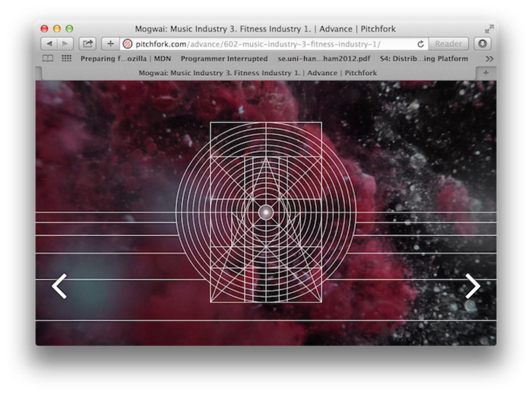Go forward with the Safari forward arrow
Image resolution: width=532 pixels, height=395 pixels.
[65, 44]
